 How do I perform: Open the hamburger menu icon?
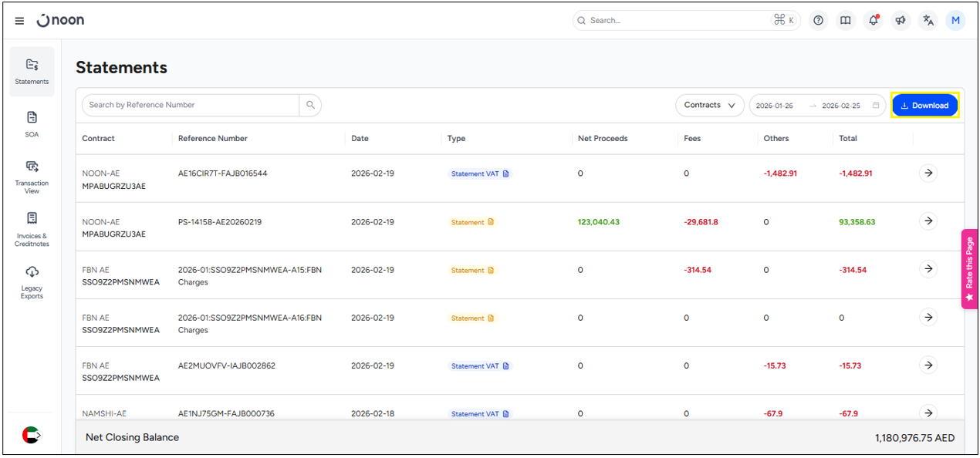[x=19, y=21]
